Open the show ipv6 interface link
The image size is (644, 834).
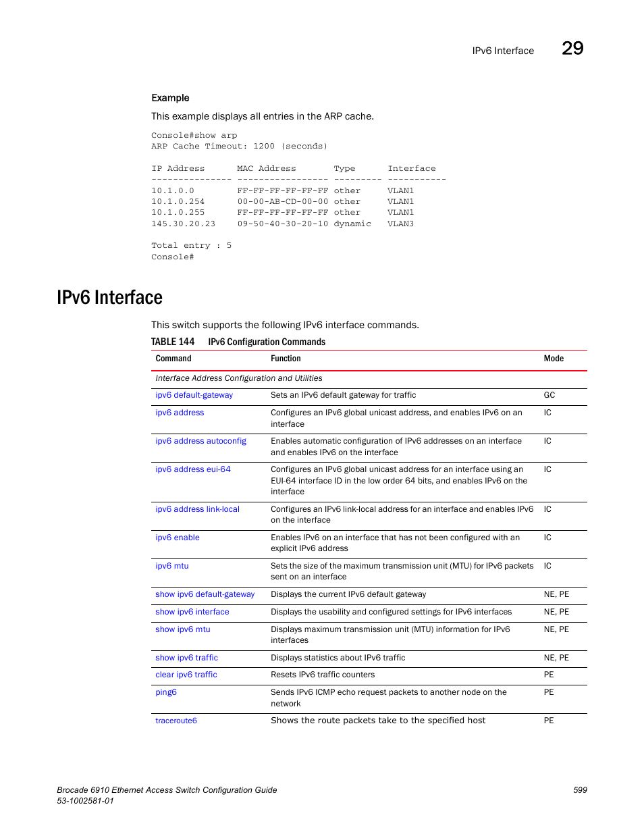pyautogui.click(x=192, y=612)
